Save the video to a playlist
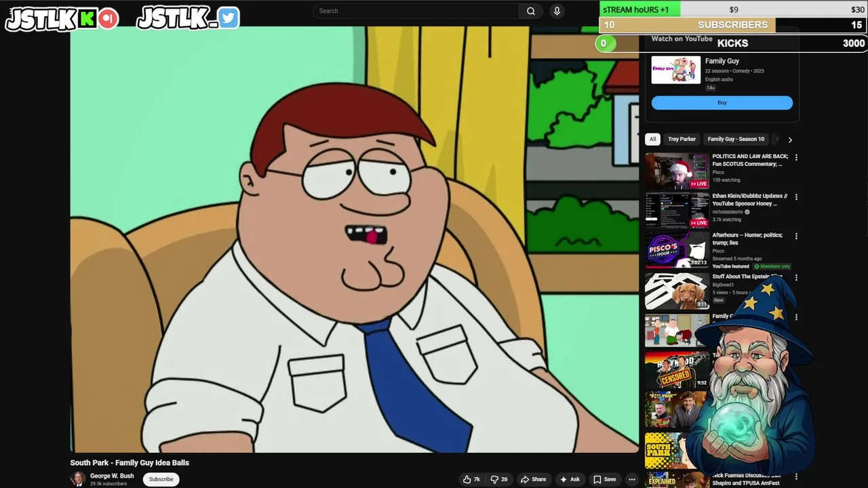868x488 pixels. tap(604, 479)
